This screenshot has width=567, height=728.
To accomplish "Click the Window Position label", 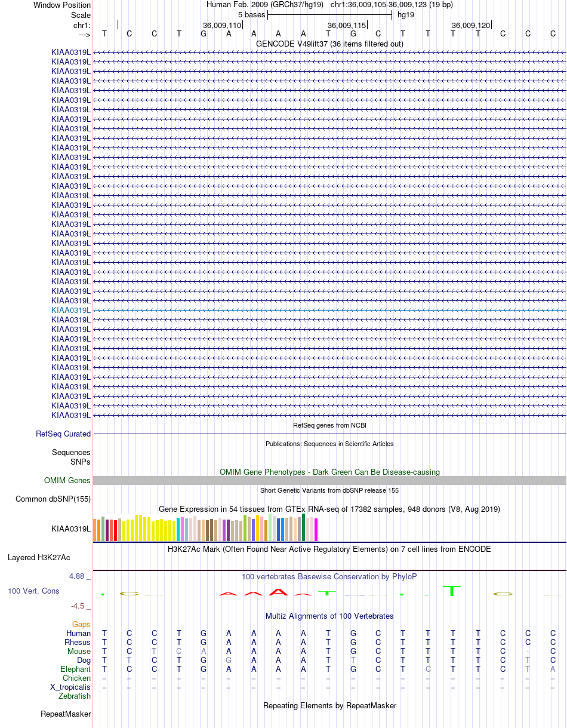I will point(62,5).
